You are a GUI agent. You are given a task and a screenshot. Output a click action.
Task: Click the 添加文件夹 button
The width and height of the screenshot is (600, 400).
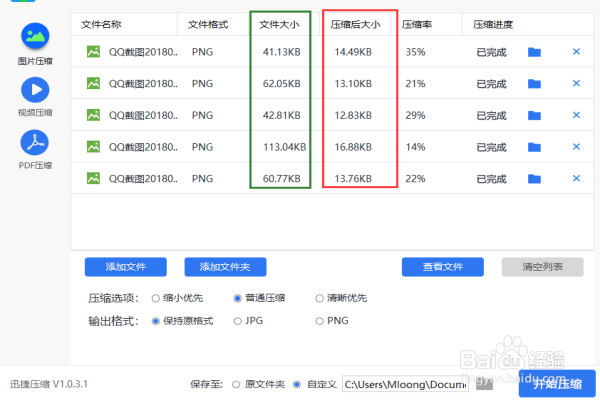coord(225,267)
